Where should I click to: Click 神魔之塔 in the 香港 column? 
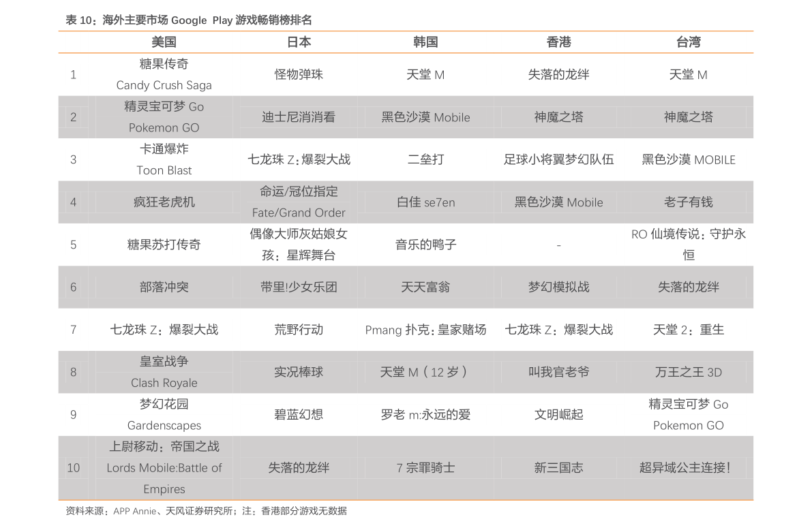click(558, 117)
